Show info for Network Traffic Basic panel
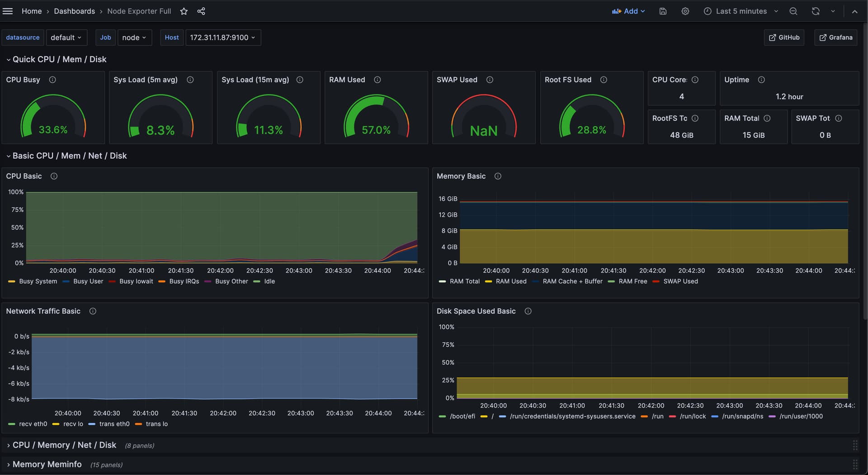 pos(93,311)
